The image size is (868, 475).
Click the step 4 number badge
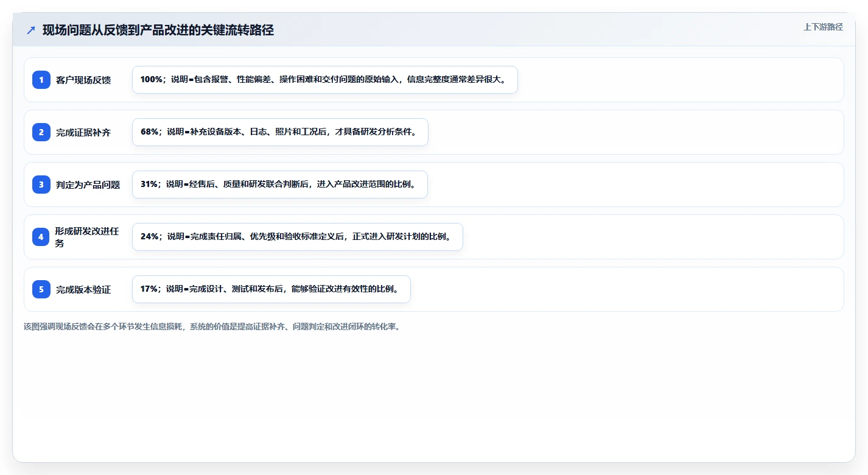[x=41, y=237]
